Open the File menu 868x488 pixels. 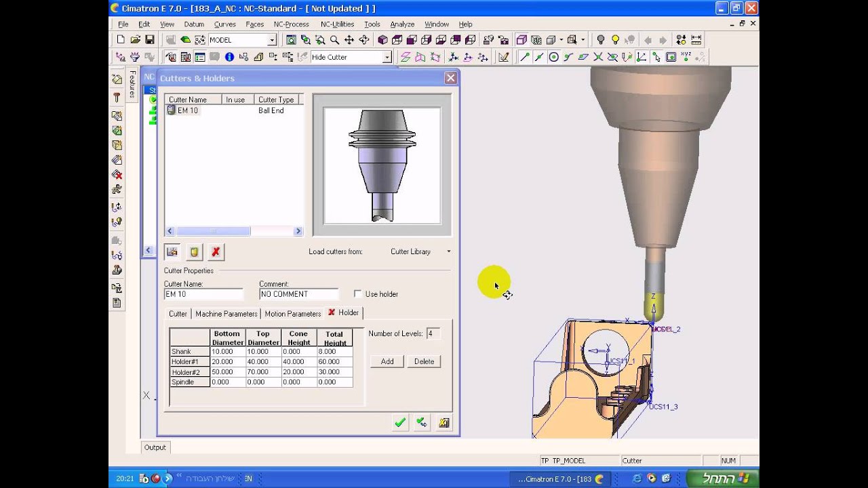coord(123,24)
